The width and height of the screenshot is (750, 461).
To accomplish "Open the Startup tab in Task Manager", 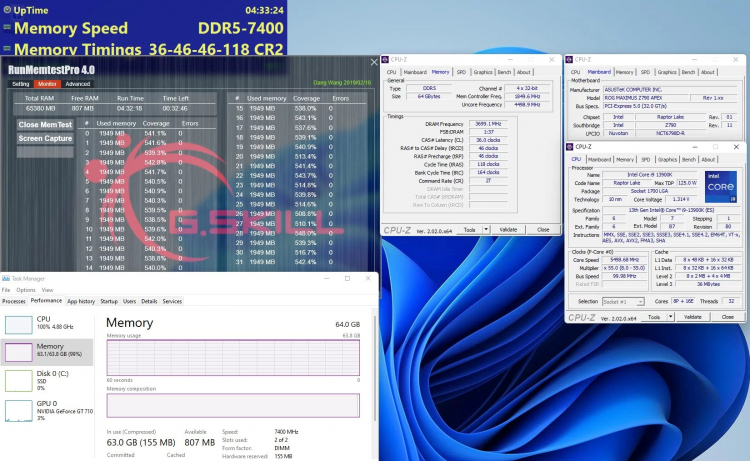I will pos(109,301).
